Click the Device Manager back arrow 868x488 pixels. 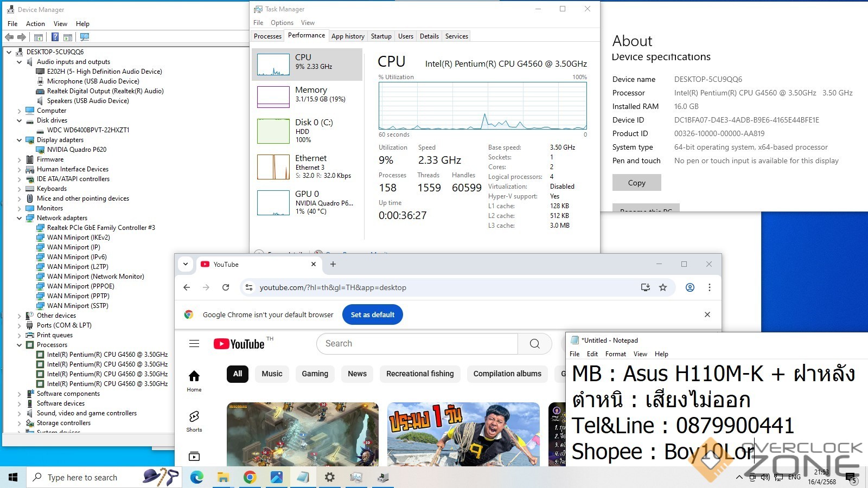click(9, 37)
